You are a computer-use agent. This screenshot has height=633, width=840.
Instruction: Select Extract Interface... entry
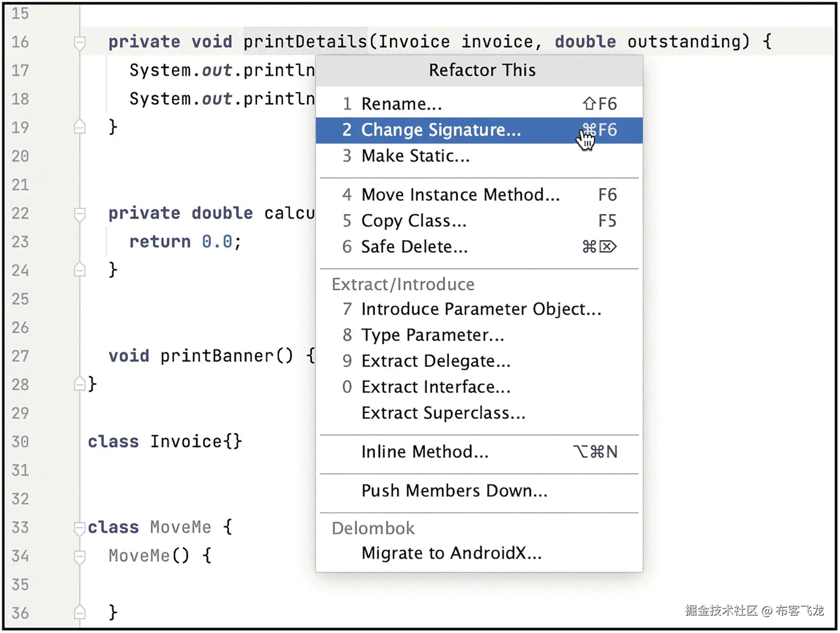[x=435, y=387]
